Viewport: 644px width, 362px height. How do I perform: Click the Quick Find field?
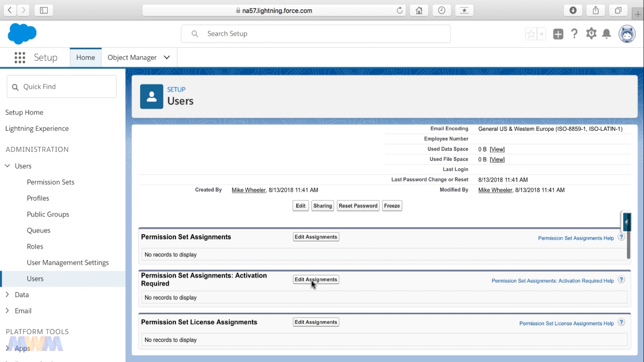tap(62, 87)
